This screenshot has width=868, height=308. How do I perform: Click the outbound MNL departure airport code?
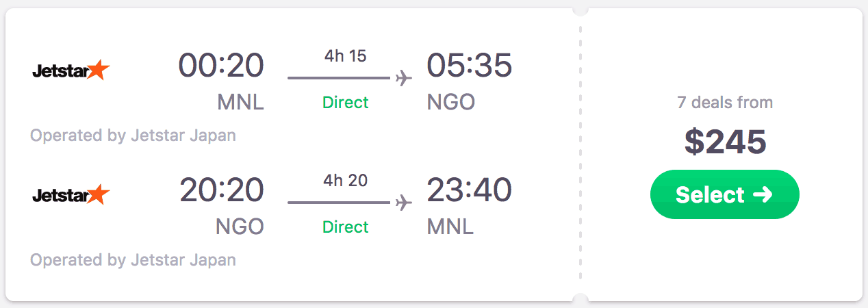[x=240, y=103]
